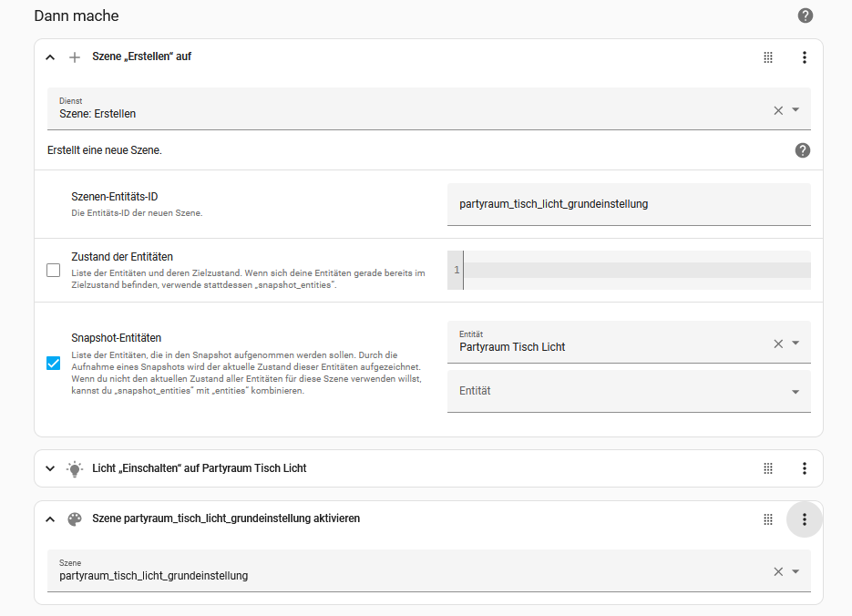The height and width of the screenshot is (616, 852).
Task: Click into the Zustand der Entitäten code editor
Action: pos(636,271)
